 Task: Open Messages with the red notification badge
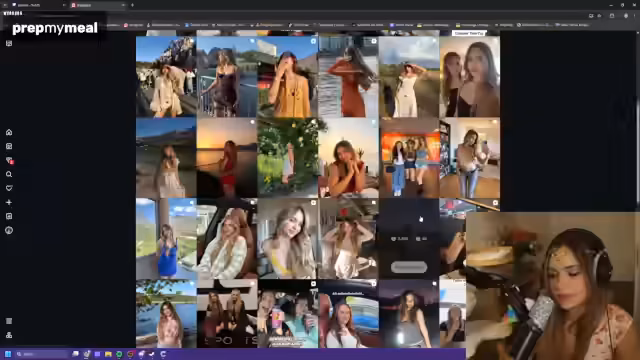(9, 160)
